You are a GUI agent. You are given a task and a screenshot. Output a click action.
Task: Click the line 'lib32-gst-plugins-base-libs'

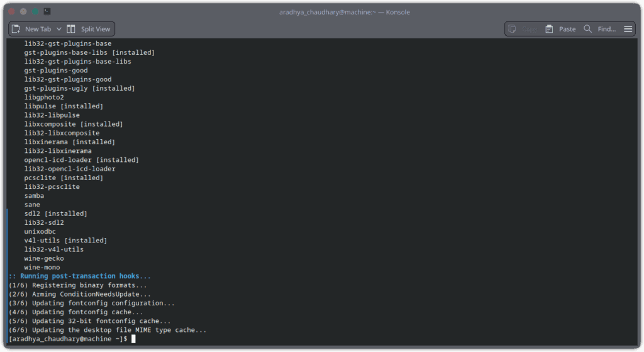[77, 62]
